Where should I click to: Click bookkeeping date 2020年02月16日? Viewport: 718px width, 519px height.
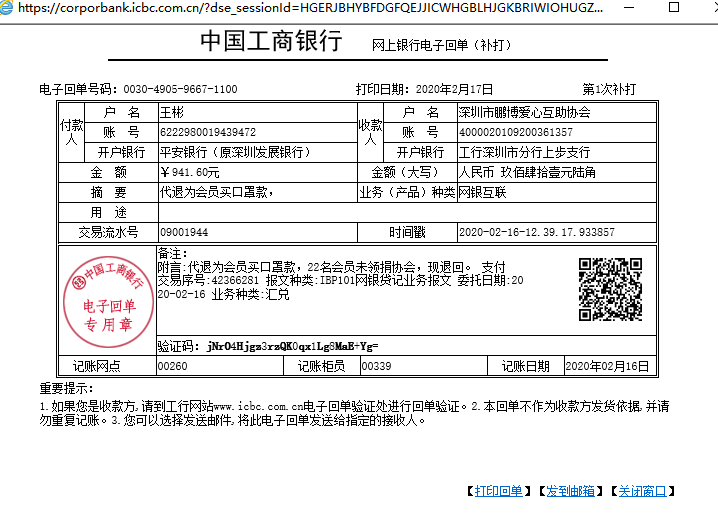[607, 366]
